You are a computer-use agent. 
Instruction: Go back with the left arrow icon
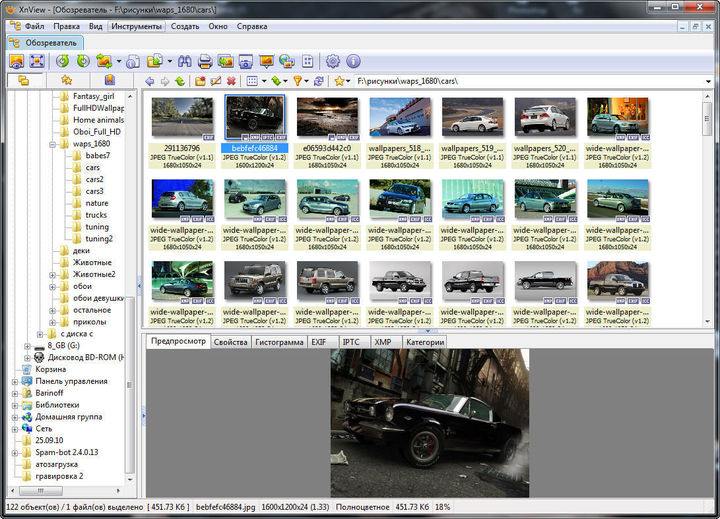pos(149,81)
